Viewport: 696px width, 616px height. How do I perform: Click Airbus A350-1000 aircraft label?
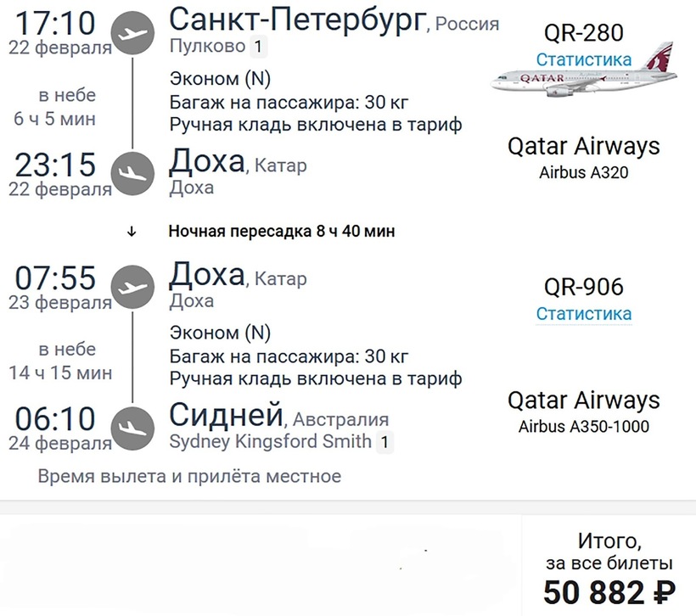(x=584, y=426)
